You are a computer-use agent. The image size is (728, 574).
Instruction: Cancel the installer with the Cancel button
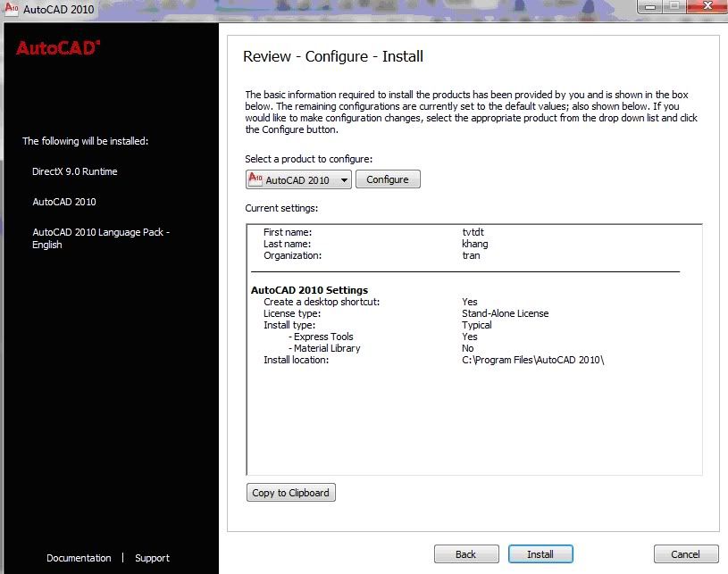tap(686, 554)
